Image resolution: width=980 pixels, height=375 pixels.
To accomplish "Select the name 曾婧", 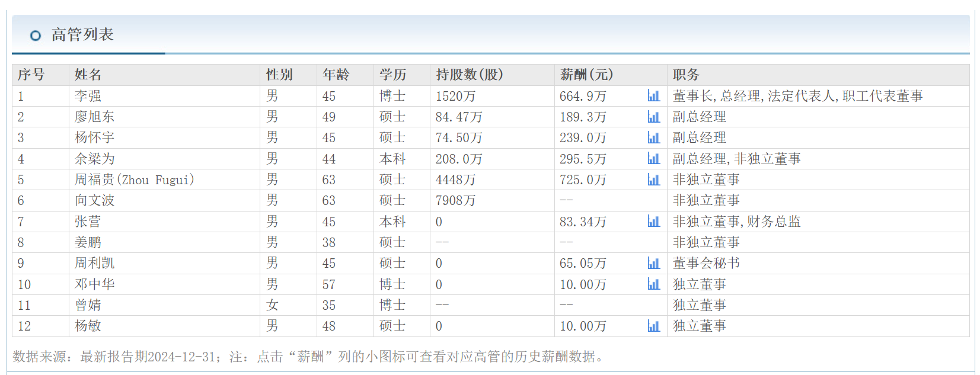I will click(x=88, y=305).
